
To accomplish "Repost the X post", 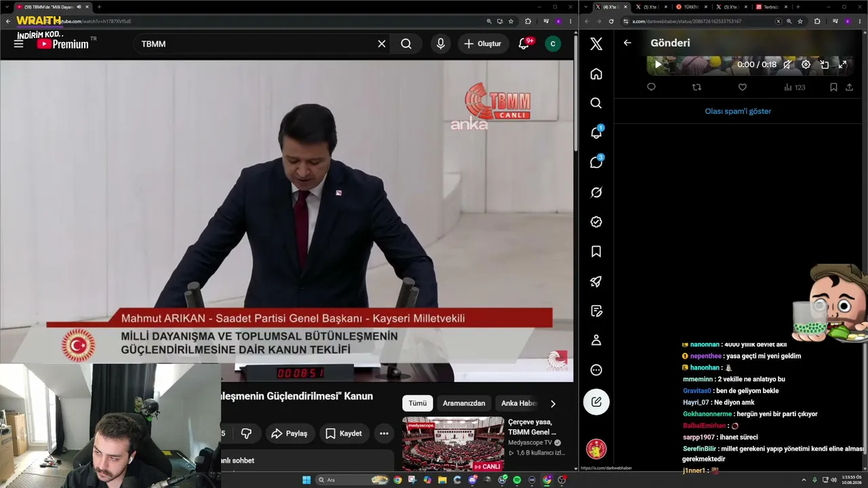I will [696, 87].
